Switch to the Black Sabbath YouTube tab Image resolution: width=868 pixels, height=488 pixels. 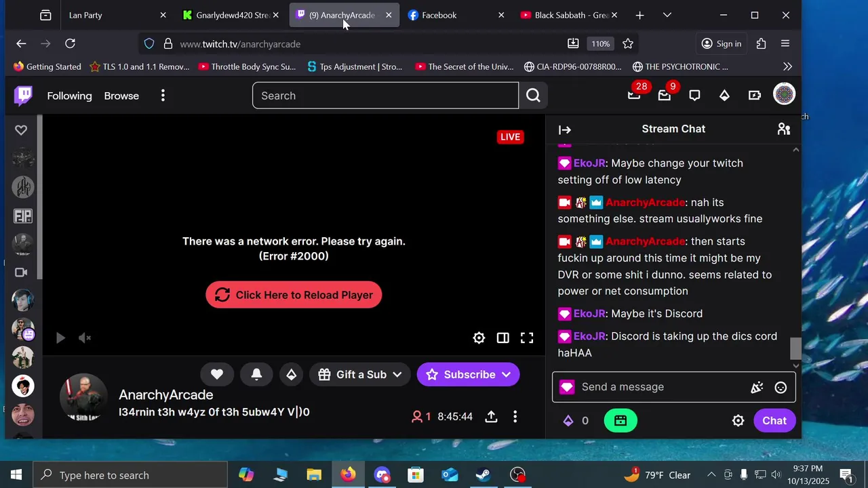click(570, 15)
